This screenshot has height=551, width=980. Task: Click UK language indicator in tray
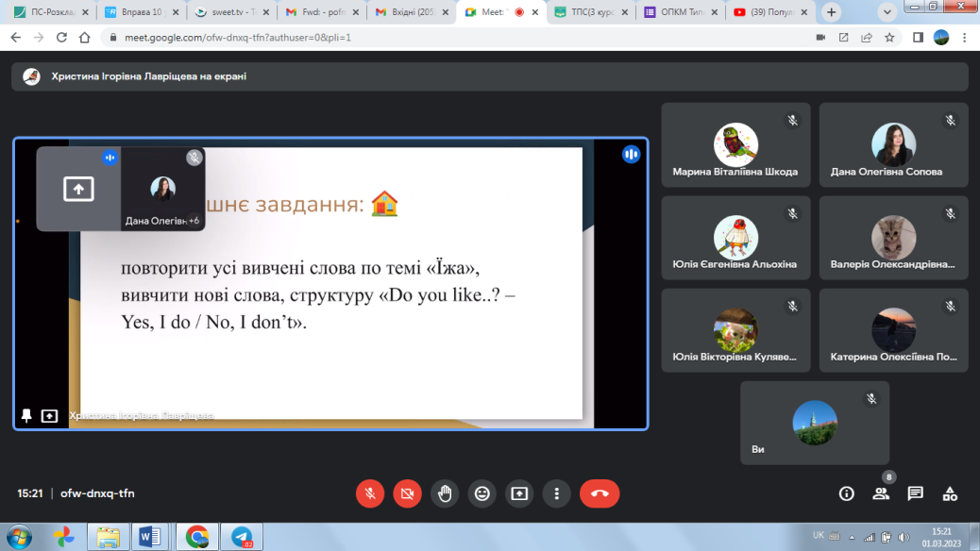pos(819,535)
